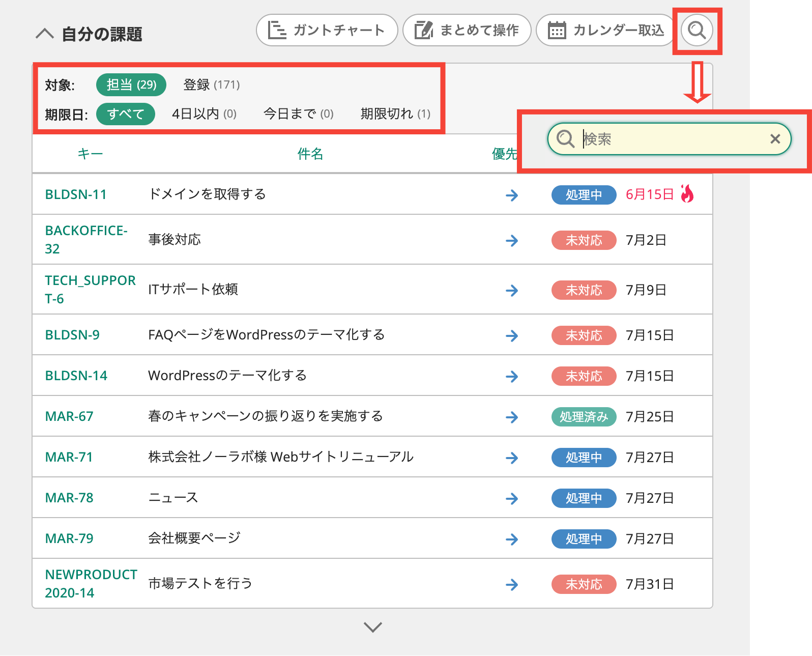The image size is (812, 656).
Task: Click the まとめて操作 button
Action: [467, 30]
